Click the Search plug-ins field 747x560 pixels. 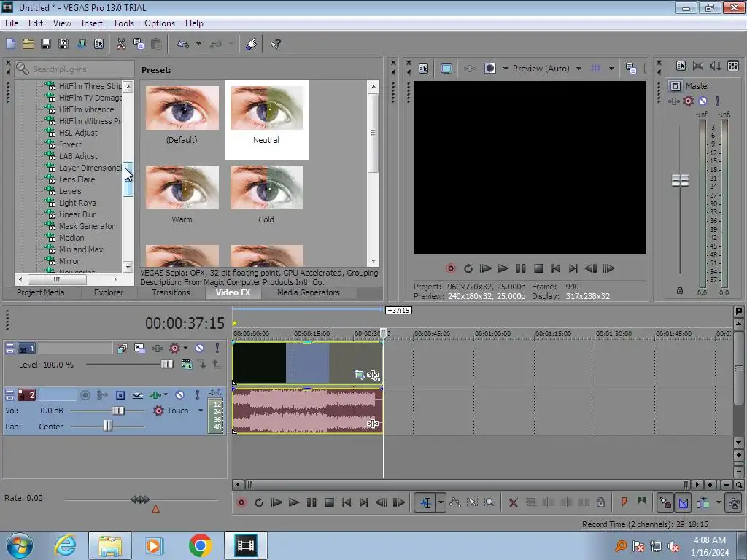(x=74, y=69)
